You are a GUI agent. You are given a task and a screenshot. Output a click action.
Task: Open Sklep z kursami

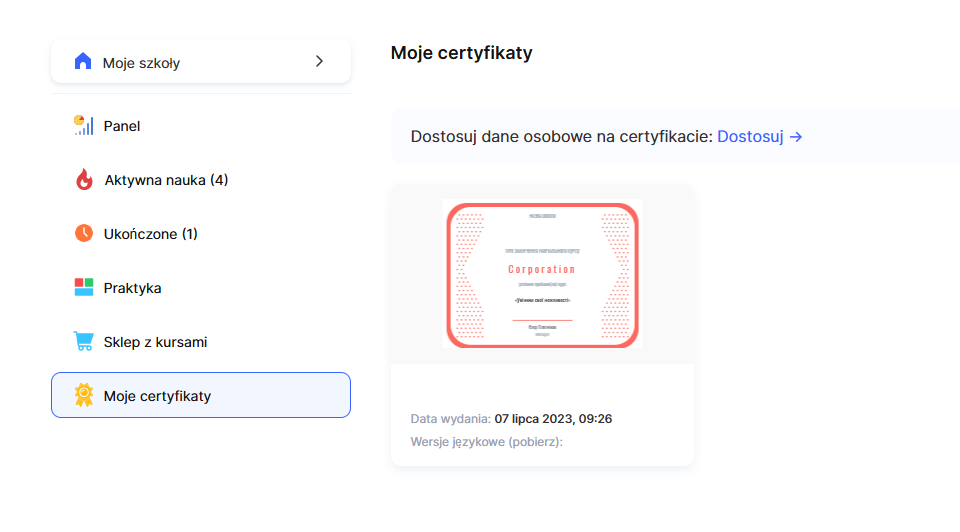click(155, 342)
